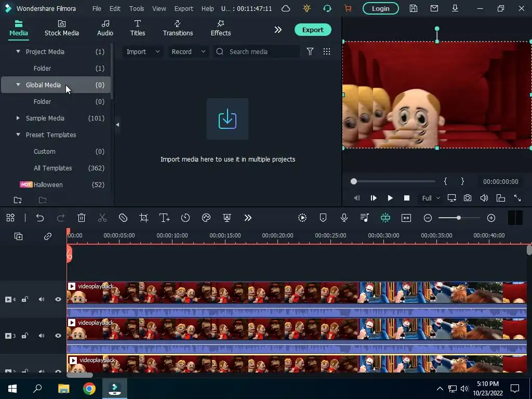Image resolution: width=532 pixels, height=399 pixels.
Task: Open the crop tool
Action: [144, 218]
